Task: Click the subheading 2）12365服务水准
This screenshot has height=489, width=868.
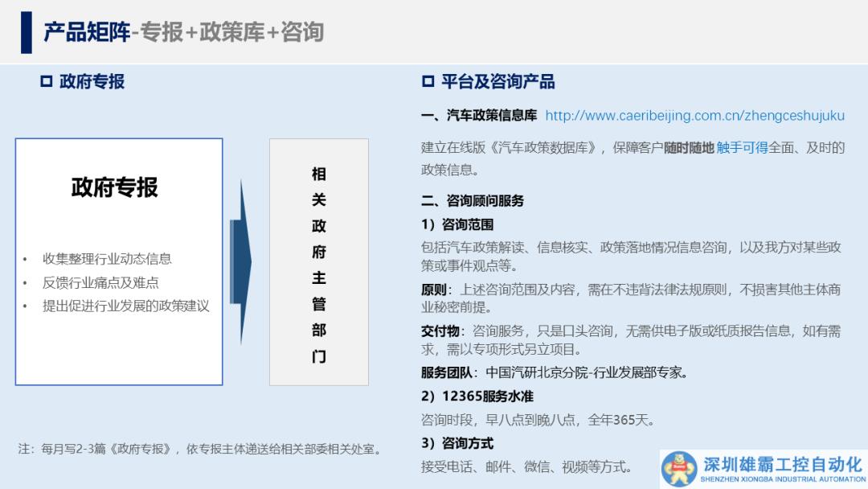Action: pos(477,397)
